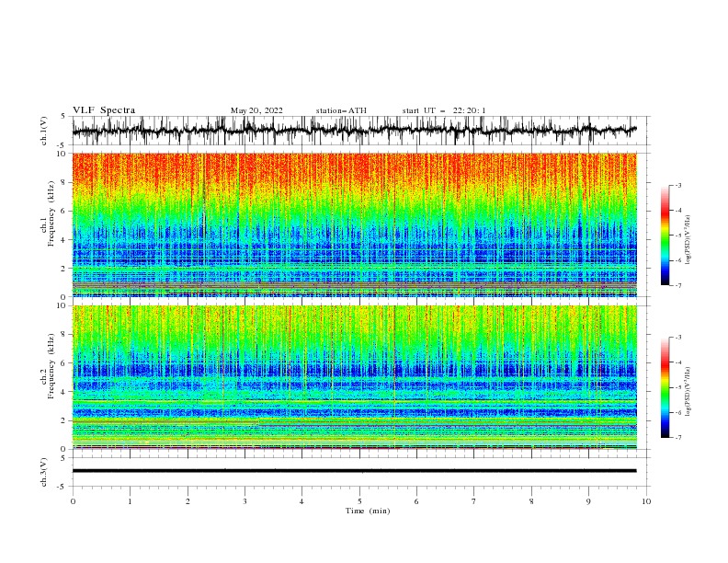Image resolution: width=728 pixels, height=563 pixels.
Task: Click the "Time (min)" axis title
Action: (x=368, y=511)
